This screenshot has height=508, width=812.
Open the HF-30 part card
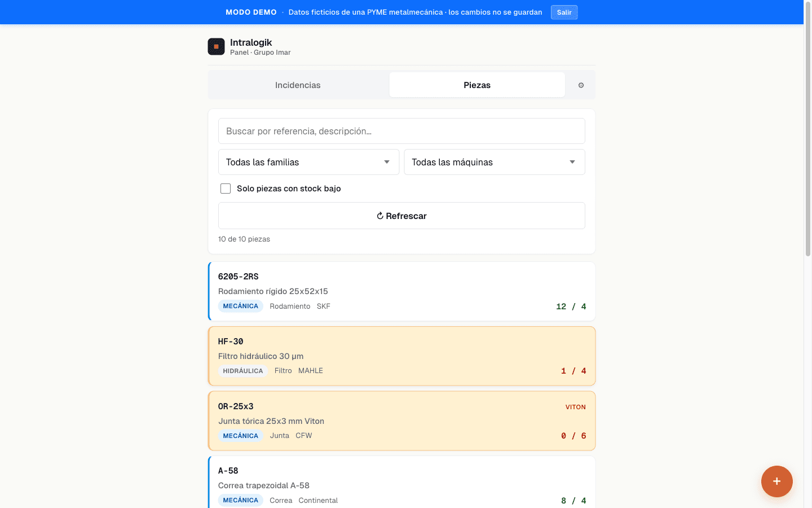click(401, 356)
